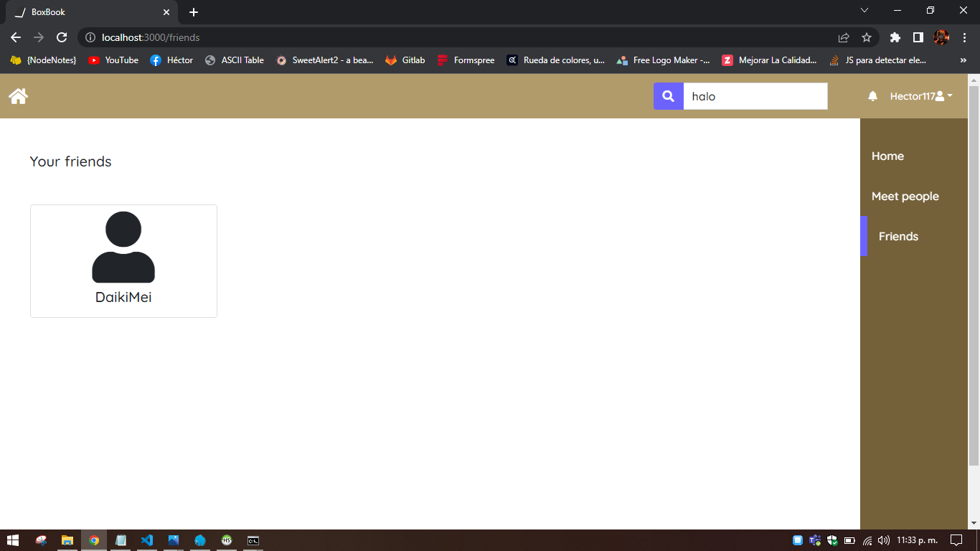Go to the BoxBook home icon
Viewport: 980px width, 551px height.
(18, 96)
